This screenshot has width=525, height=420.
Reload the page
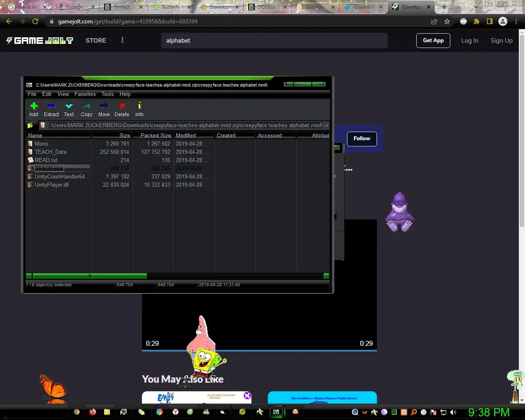click(35, 21)
